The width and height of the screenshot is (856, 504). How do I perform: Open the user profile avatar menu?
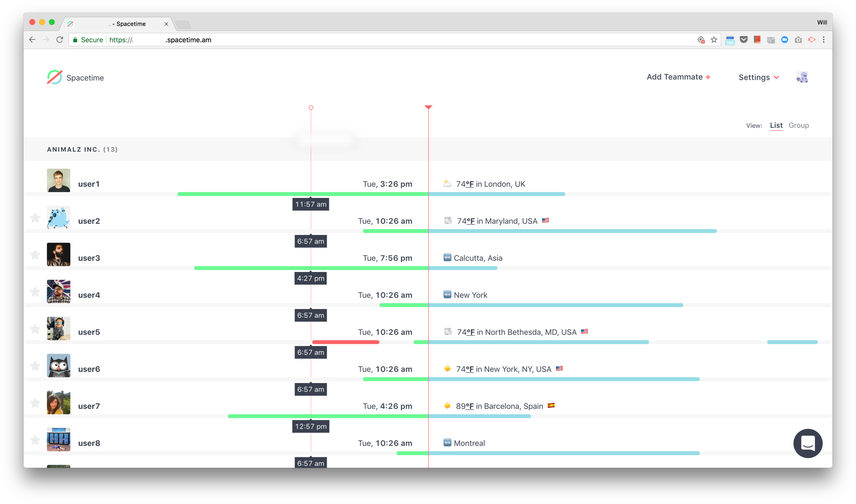click(802, 77)
